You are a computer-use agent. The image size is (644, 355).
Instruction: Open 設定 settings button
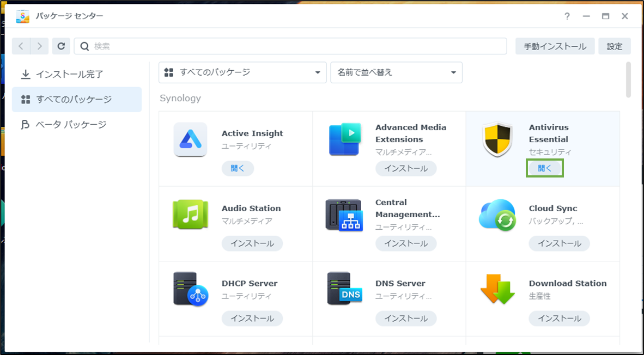tap(615, 46)
